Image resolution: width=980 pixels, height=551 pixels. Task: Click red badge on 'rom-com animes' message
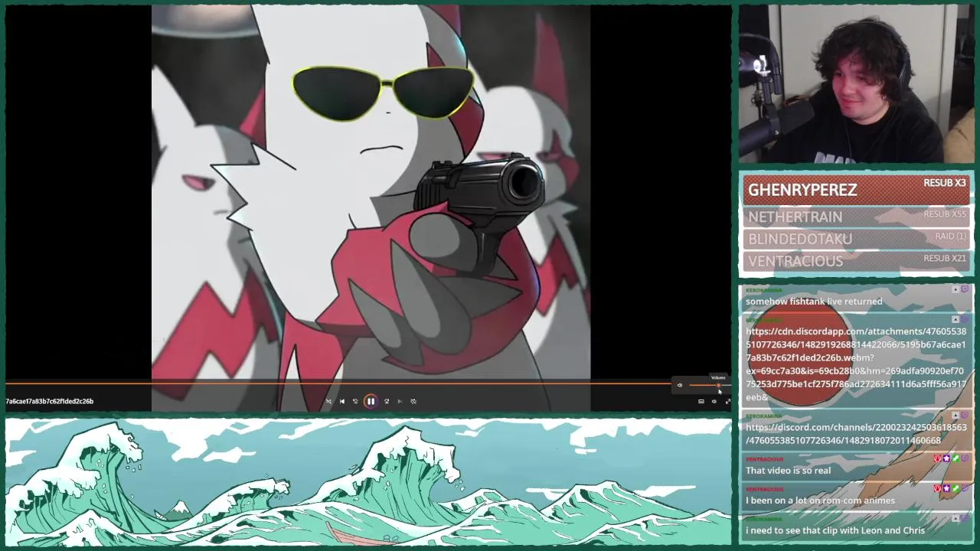click(x=938, y=488)
